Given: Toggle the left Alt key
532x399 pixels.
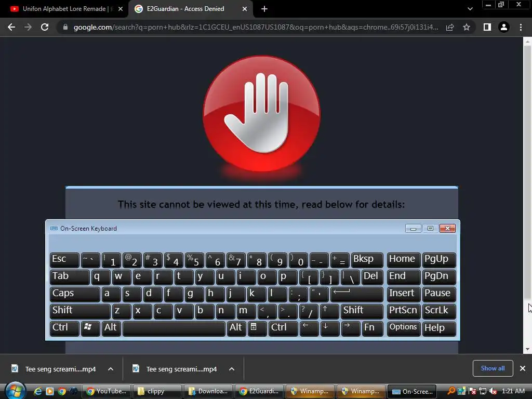Looking at the screenshot, I should click(x=111, y=328).
